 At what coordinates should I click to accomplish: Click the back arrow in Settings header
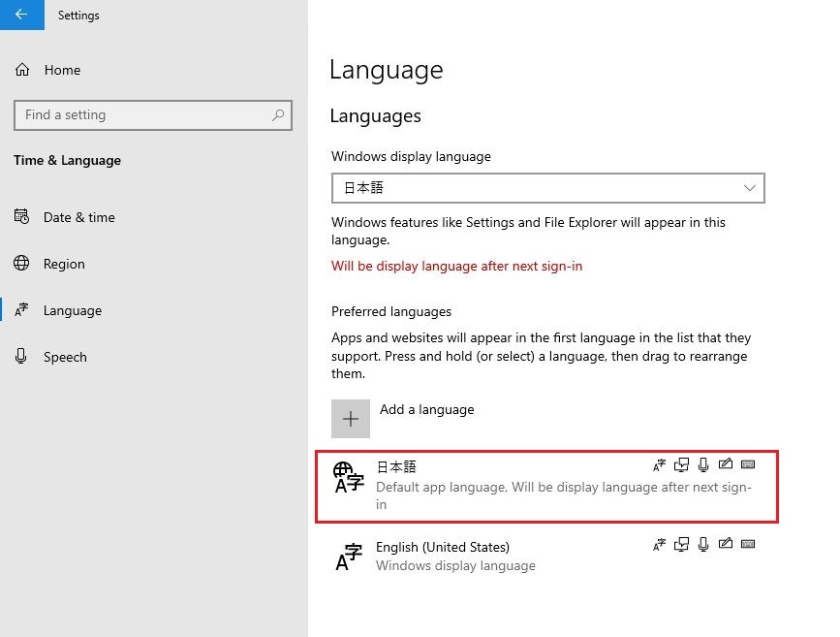pyautogui.click(x=22, y=15)
